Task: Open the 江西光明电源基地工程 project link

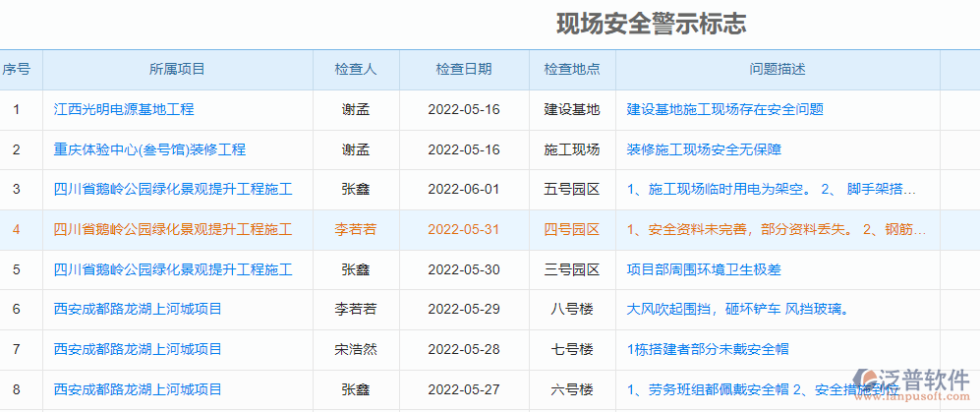Action: click(124, 109)
